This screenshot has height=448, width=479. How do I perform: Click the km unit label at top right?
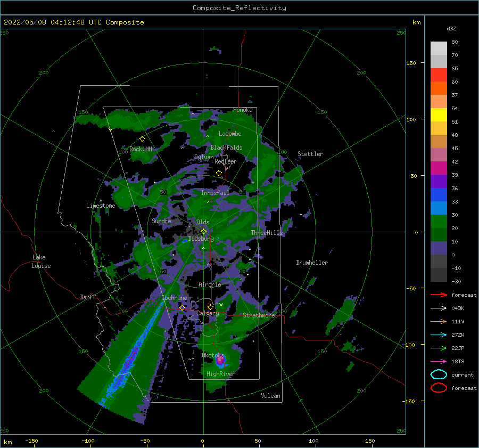(416, 22)
